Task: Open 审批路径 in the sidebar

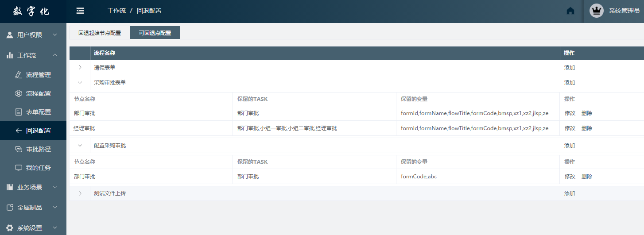Action: (x=38, y=149)
